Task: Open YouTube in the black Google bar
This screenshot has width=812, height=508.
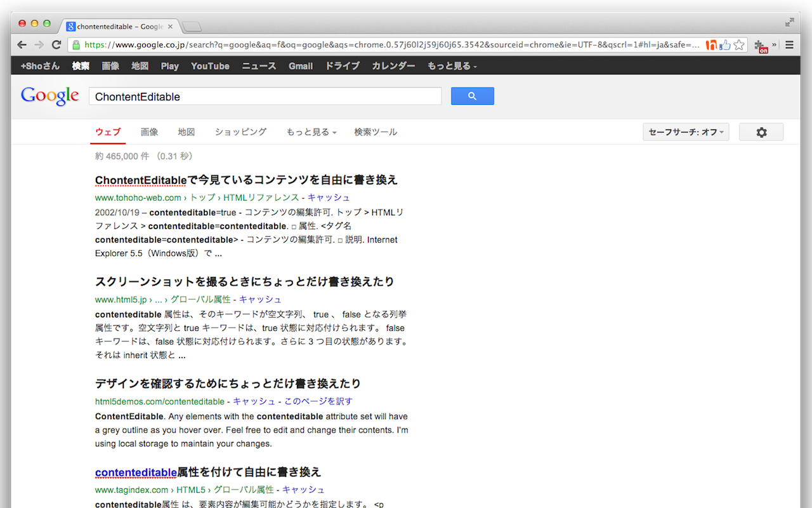Action: pos(210,66)
